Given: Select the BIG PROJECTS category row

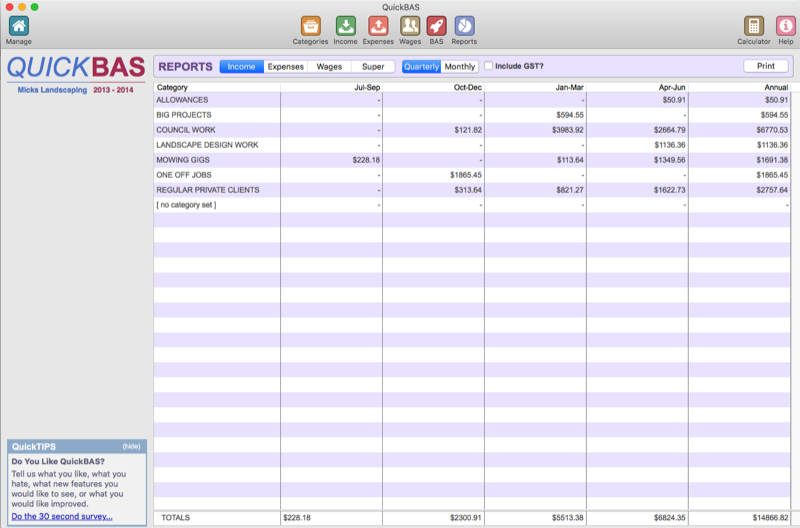Looking at the screenshot, I should tap(472, 115).
